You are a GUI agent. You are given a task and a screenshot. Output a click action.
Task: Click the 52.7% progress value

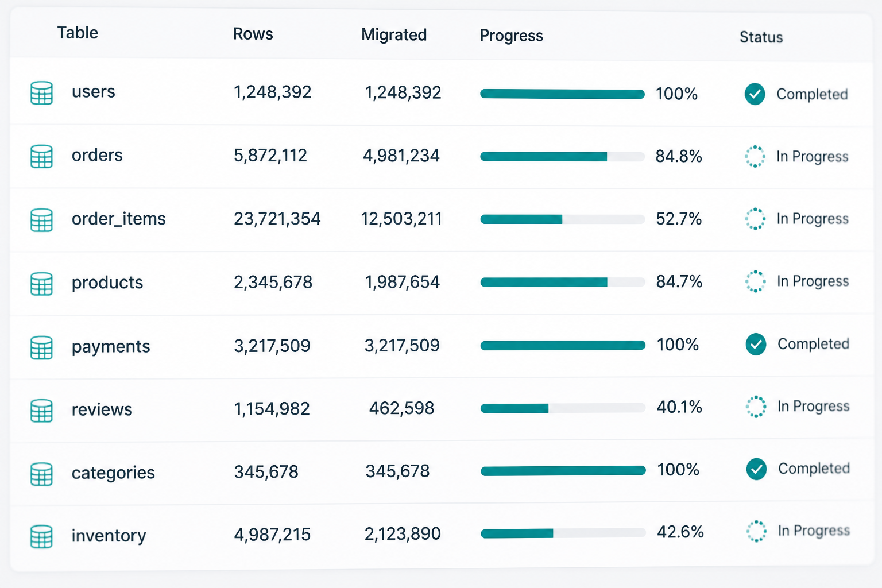[679, 219]
